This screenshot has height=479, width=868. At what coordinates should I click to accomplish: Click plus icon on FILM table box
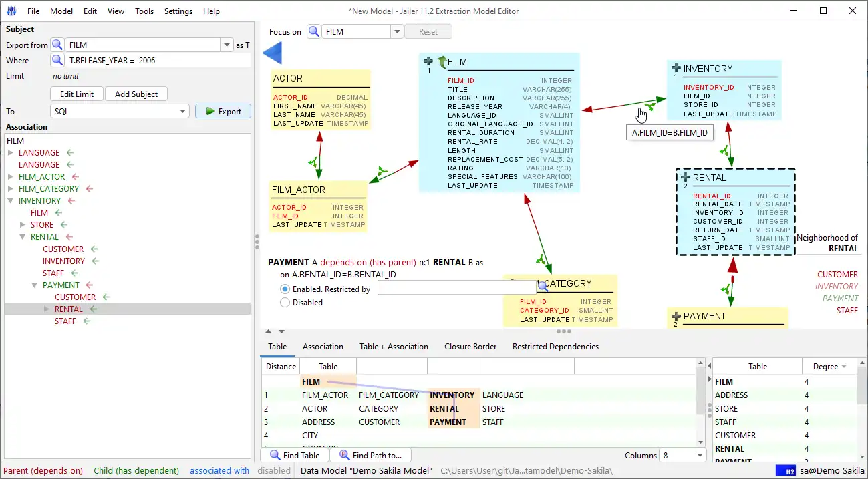(x=428, y=61)
